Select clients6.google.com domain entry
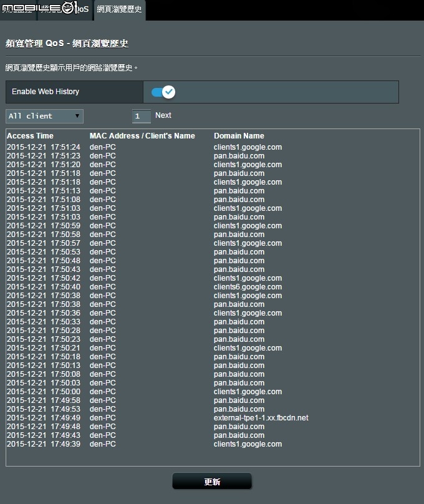Viewport: 424px width, 504px height. [x=248, y=287]
